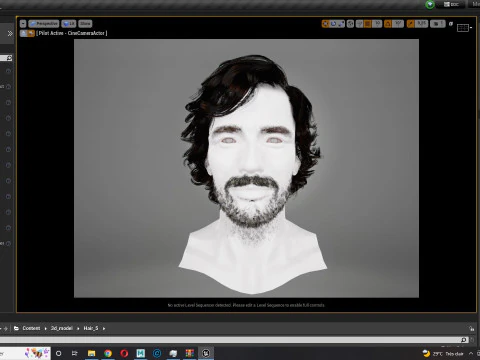Toggle world/local coordinate system globe
Screen dimensions: 480x360
[350, 24]
